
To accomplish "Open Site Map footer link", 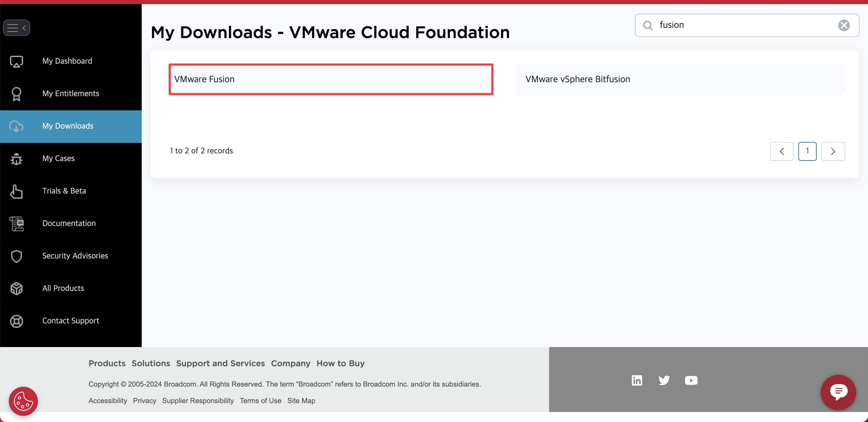I will [301, 400].
